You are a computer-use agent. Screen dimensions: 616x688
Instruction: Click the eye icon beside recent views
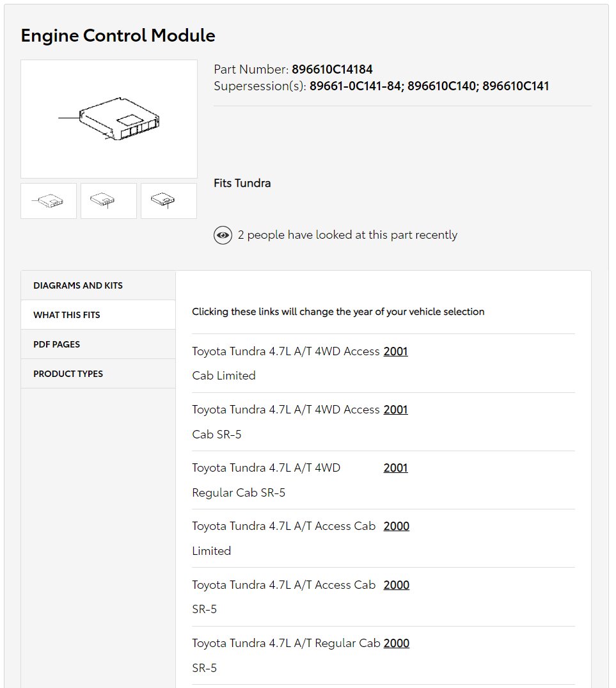pos(223,235)
